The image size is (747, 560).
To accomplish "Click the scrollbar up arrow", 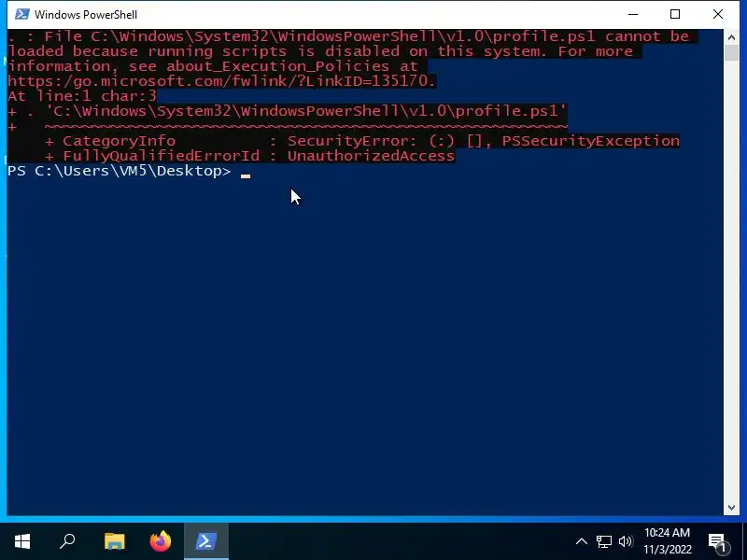I will click(731, 36).
